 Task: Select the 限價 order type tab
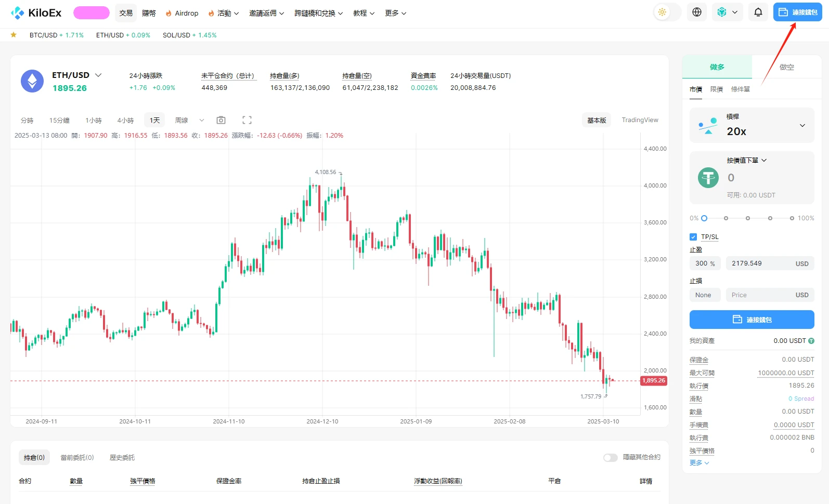[x=716, y=89]
